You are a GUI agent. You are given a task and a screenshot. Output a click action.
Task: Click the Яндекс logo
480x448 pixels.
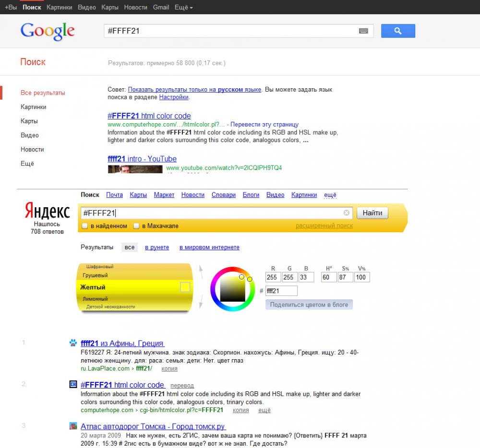point(47,210)
